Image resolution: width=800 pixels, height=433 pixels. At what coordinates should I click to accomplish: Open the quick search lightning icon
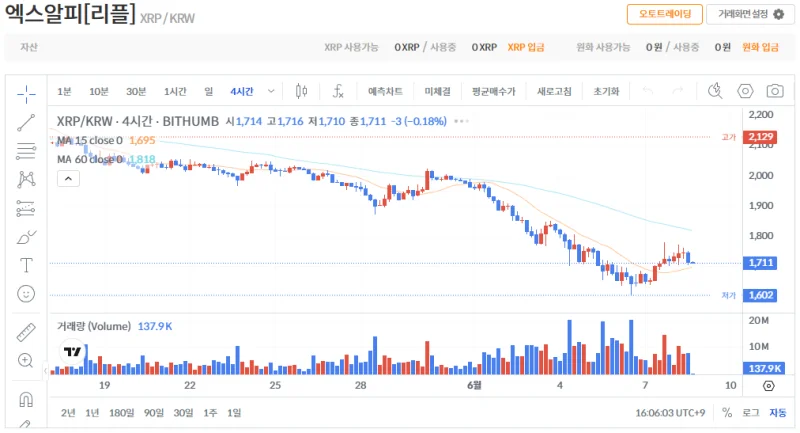[x=715, y=91]
